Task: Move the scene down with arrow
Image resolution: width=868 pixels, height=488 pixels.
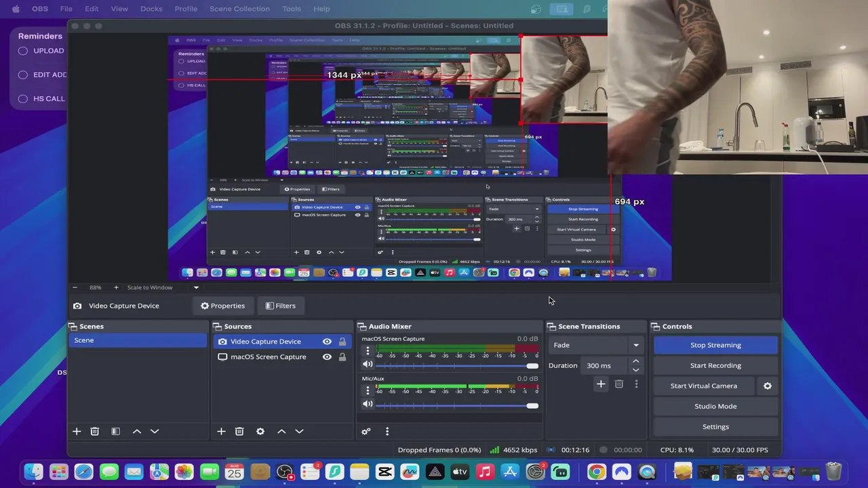Action: click(x=155, y=431)
